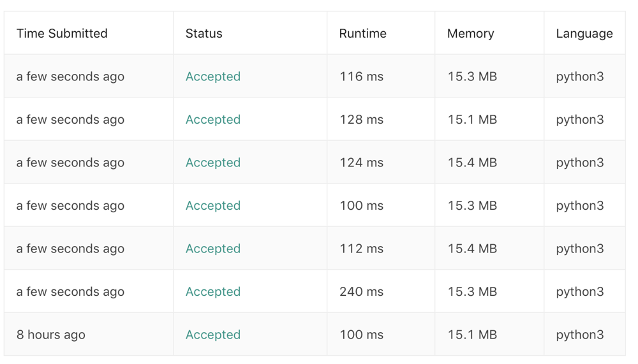Image resolution: width=638 pixels, height=364 pixels.
Task: Click the 124 ms runtime cell
Action: pos(361,163)
